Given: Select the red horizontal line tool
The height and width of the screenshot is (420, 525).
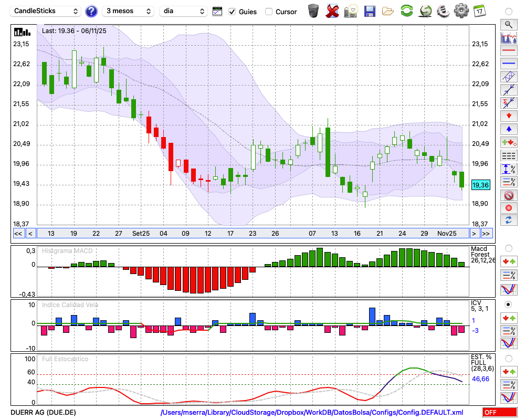Looking at the screenshot, I should point(508,51).
